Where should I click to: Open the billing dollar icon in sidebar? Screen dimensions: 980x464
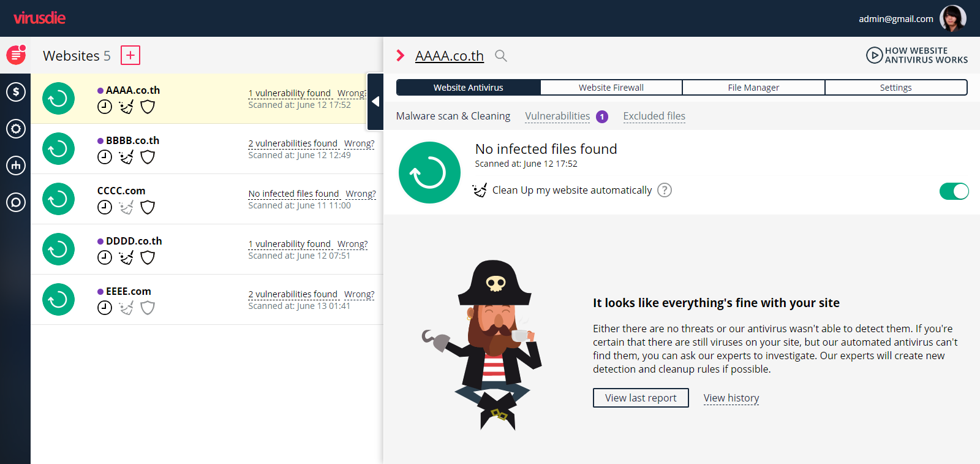[16, 92]
